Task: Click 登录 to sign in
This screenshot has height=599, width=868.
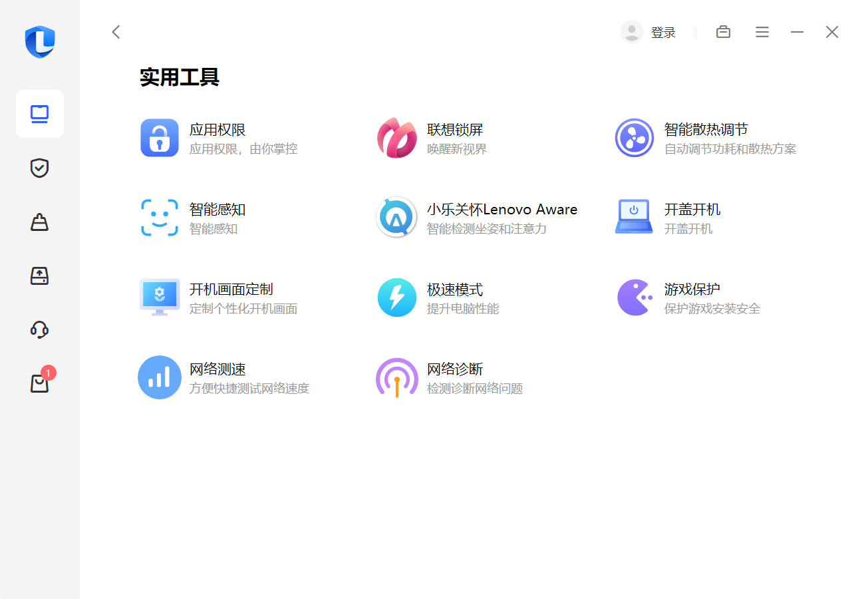Action: coord(663,33)
